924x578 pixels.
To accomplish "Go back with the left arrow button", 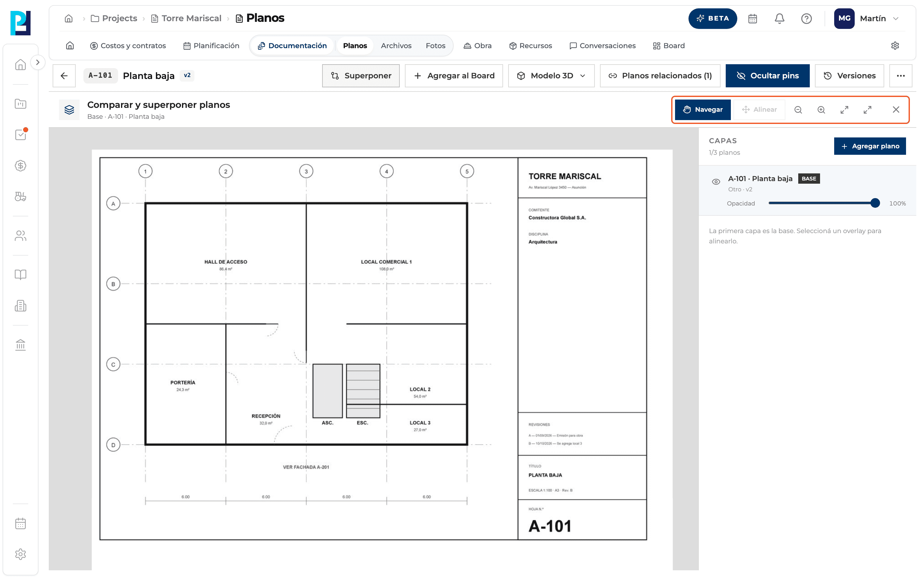I will pyautogui.click(x=64, y=76).
